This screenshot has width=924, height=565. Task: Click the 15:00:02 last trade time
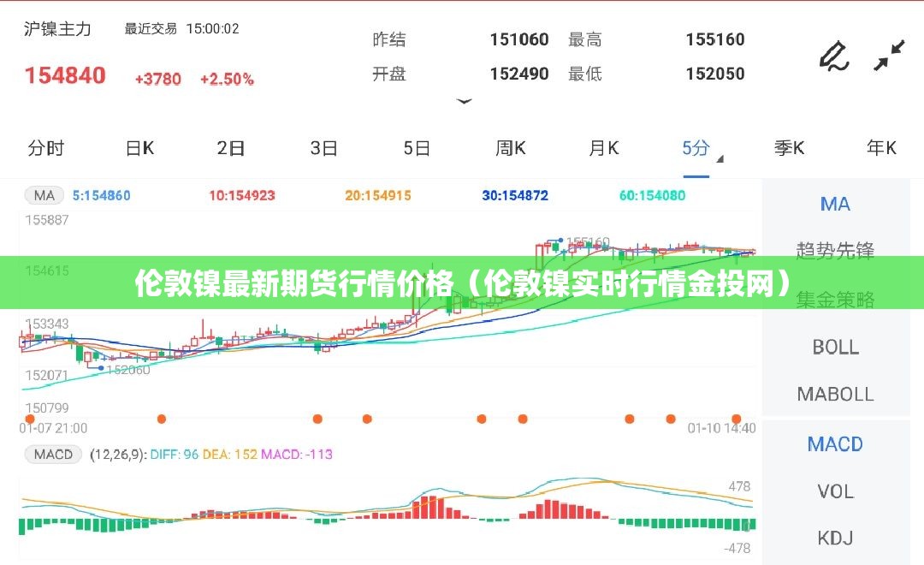[213, 29]
